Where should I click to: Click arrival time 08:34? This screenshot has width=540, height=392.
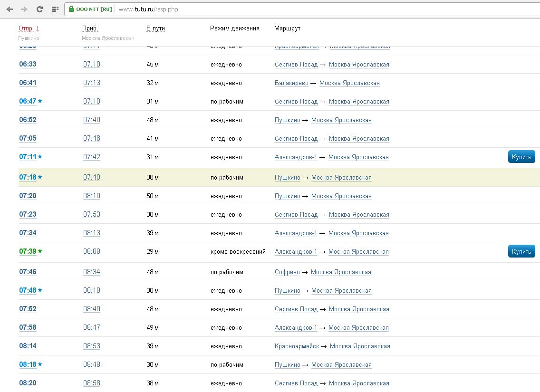(92, 272)
